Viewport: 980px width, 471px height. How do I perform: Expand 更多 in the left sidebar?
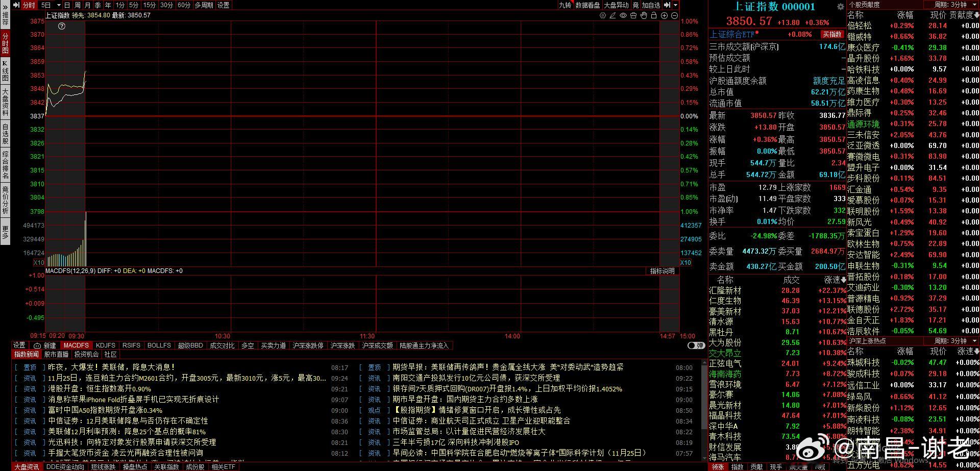5,232
